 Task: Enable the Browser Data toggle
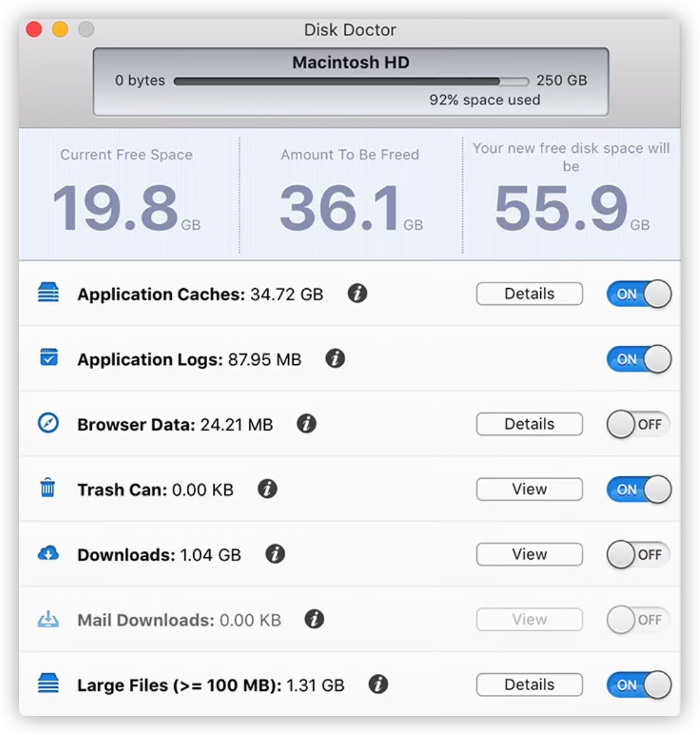coord(639,424)
